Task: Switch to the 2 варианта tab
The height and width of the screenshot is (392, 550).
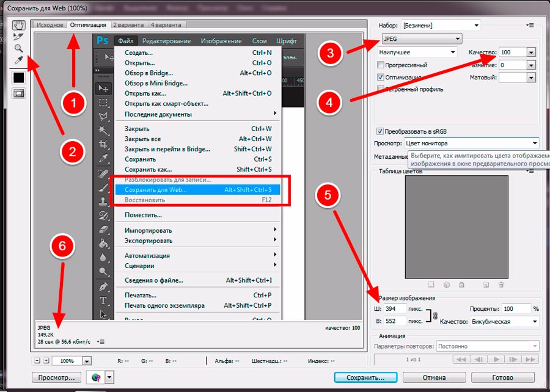Action: click(x=128, y=25)
